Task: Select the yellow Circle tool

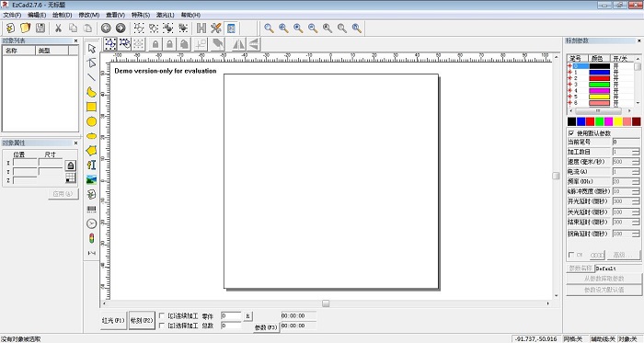Action: point(92,121)
